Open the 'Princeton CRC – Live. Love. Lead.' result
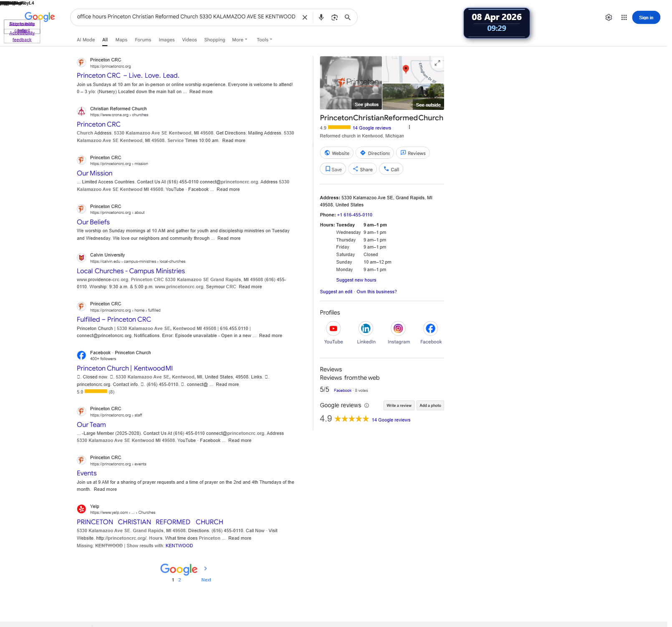This screenshot has width=672, height=627. click(x=128, y=76)
